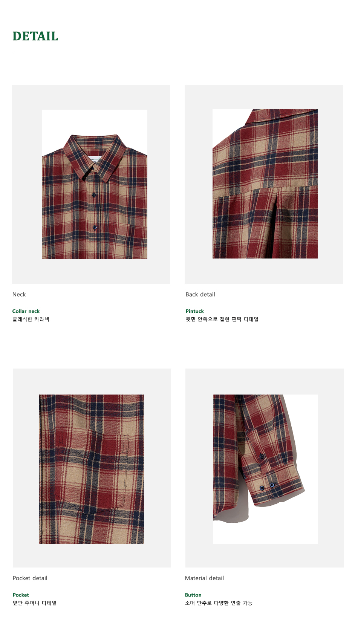Click the two navy buttons on the sleeve cuff
The height and width of the screenshot is (644, 358).
pyautogui.click(x=267, y=486)
